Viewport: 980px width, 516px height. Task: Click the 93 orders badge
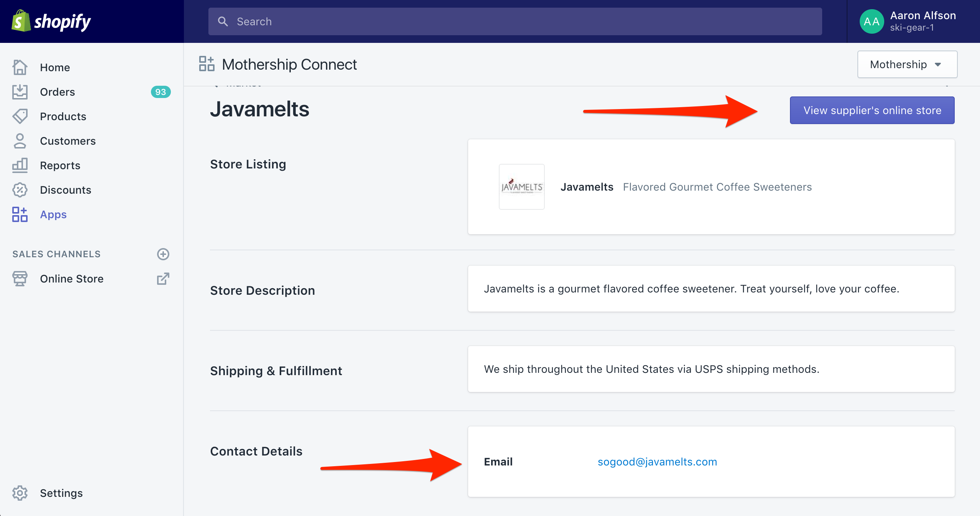(x=161, y=92)
